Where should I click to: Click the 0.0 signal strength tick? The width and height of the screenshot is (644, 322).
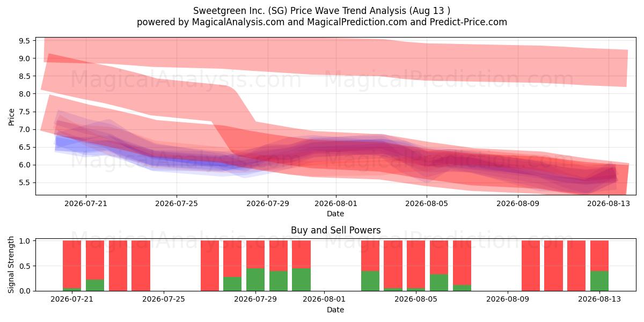pyautogui.click(x=26, y=291)
